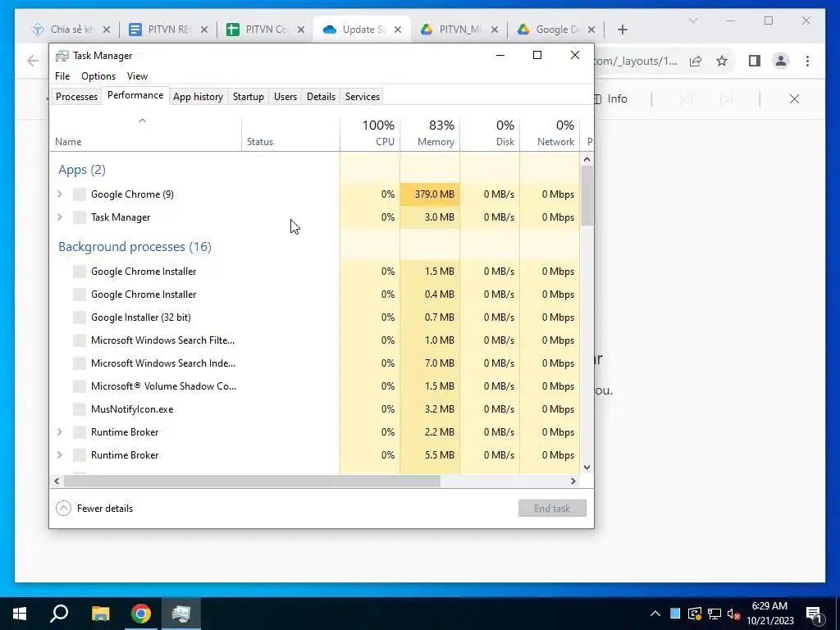
Task: Collapse view with Fewer details
Action: click(x=94, y=509)
